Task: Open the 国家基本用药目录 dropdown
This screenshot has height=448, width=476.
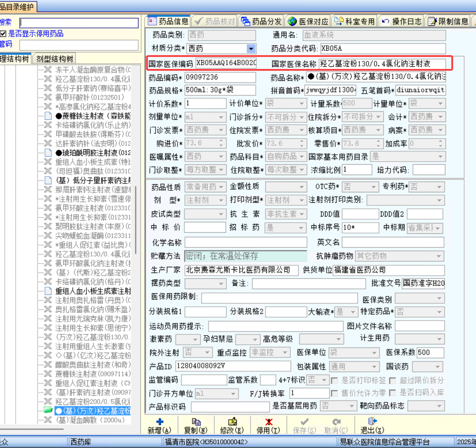Action: coord(440,157)
